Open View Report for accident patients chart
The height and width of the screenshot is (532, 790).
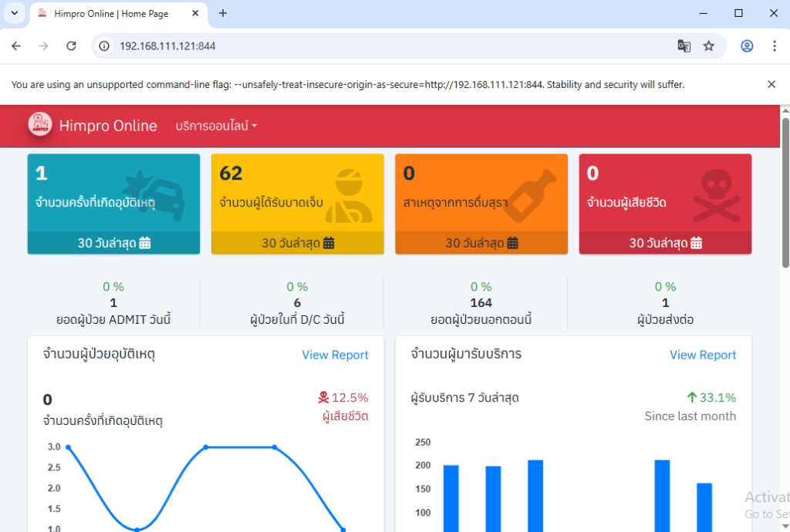335,355
